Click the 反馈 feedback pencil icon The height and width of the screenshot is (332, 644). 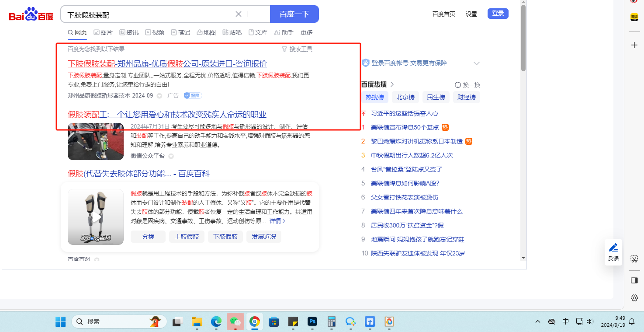[x=613, y=248]
